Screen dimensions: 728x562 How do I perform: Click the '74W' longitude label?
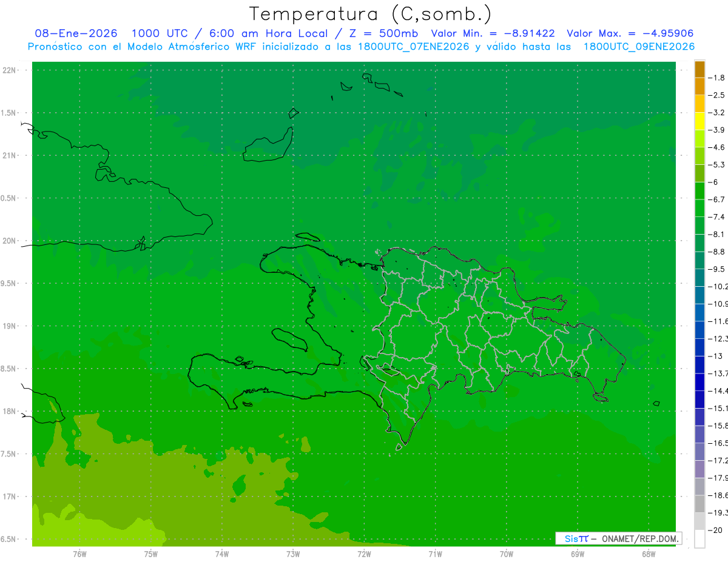point(222,554)
